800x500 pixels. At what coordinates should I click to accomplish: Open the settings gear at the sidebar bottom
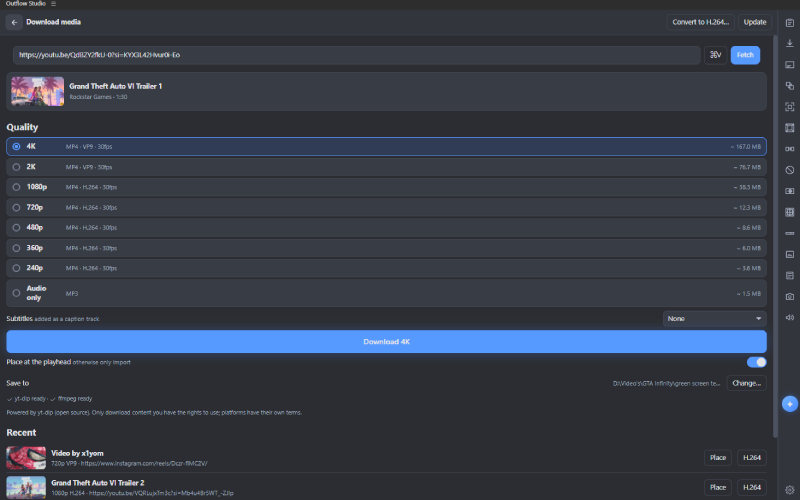click(789, 489)
